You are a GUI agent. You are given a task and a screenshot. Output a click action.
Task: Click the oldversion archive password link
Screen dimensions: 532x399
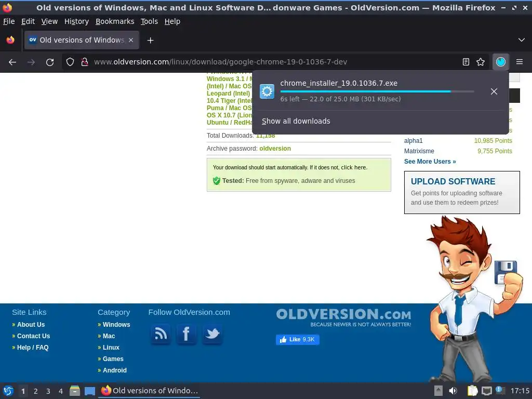pyautogui.click(x=275, y=149)
